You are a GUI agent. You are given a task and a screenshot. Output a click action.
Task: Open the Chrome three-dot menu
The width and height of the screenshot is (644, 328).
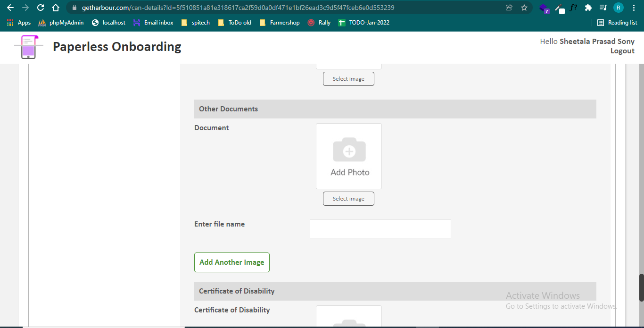[634, 8]
